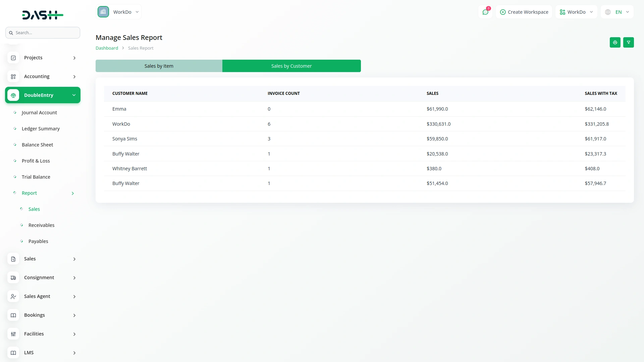The width and height of the screenshot is (644, 362).
Task: Click the Consignment truck icon
Action: click(x=13, y=278)
